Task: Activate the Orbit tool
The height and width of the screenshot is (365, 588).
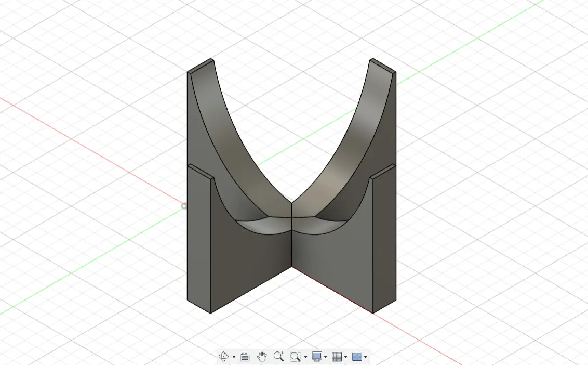Action: point(224,357)
